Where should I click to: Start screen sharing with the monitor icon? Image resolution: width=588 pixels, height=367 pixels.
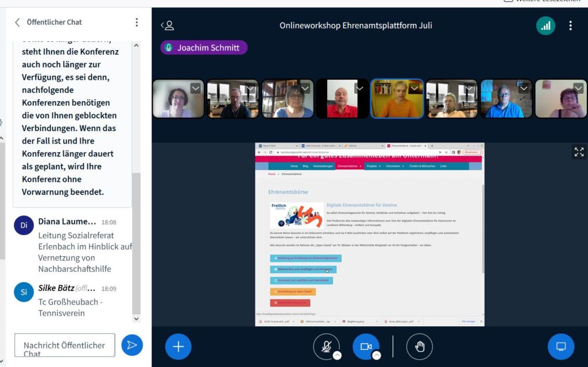[x=561, y=346]
